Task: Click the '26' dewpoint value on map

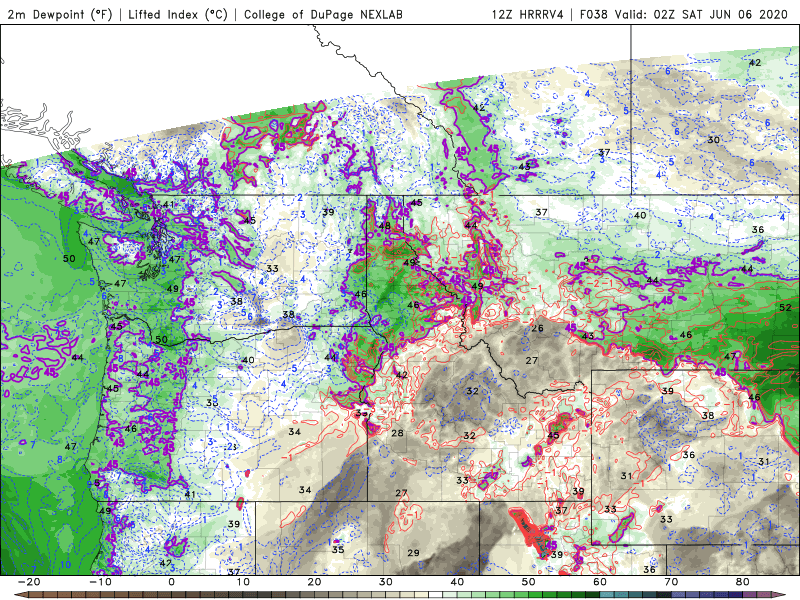Action: [537, 328]
